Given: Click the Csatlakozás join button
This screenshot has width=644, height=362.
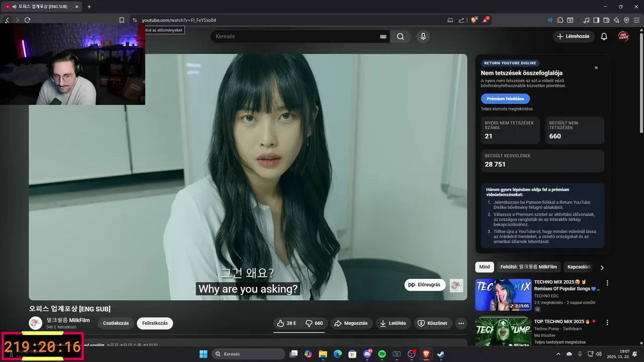Looking at the screenshot, I should (116, 323).
